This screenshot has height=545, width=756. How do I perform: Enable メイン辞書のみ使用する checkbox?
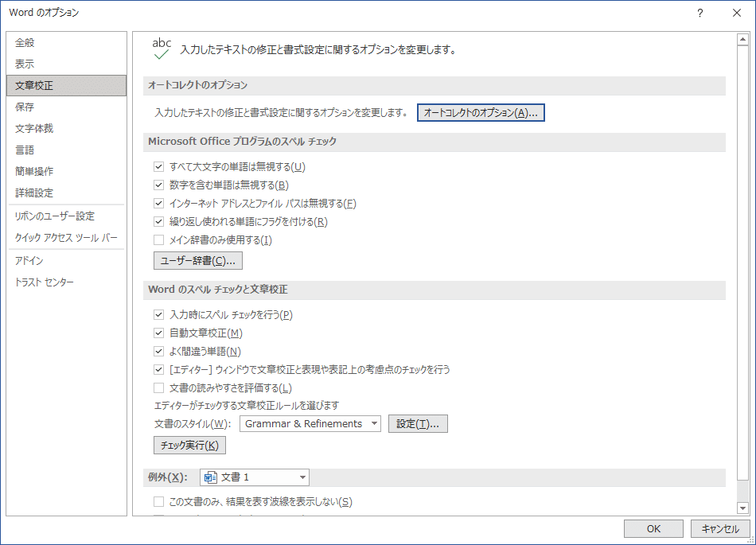[x=158, y=240]
